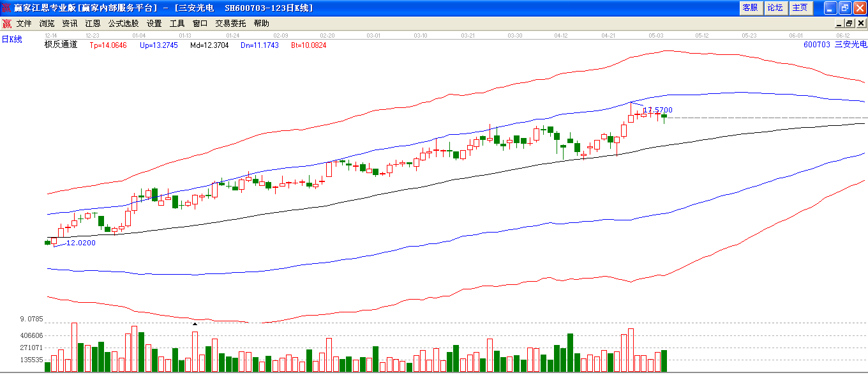Image resolution: width=868 pixels, height=375 pixels.
Task: Click the Bt=10.0824 value
Action: (x=309, y=45)
